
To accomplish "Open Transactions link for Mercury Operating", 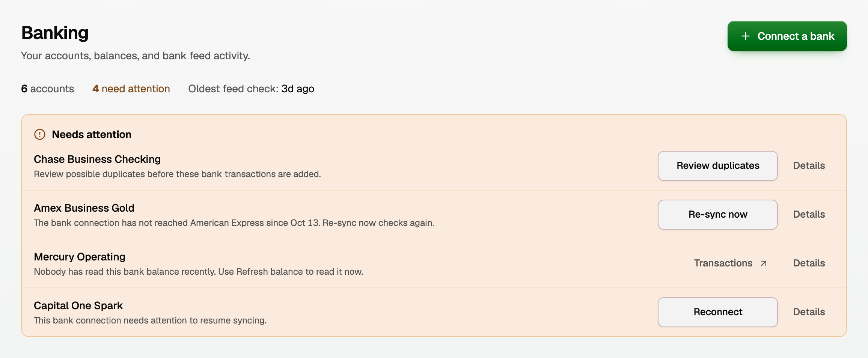I will click(x=730, y=263).
